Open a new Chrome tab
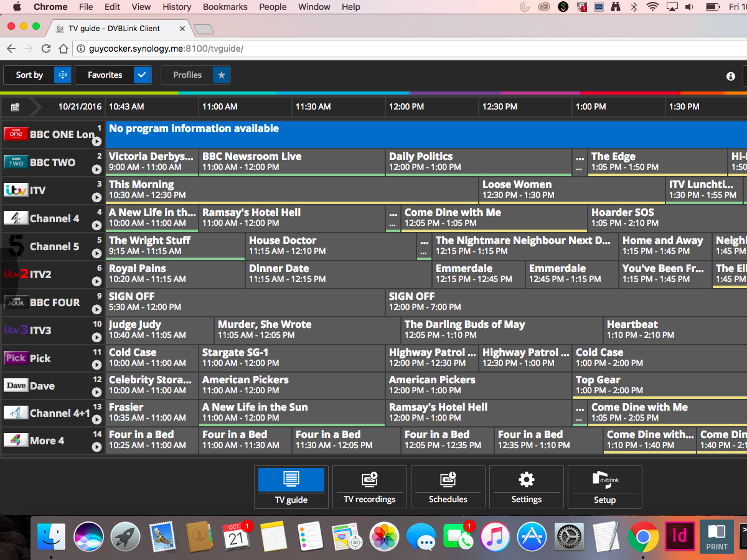The width and height of the screenshot is (747, 560). 204,29
